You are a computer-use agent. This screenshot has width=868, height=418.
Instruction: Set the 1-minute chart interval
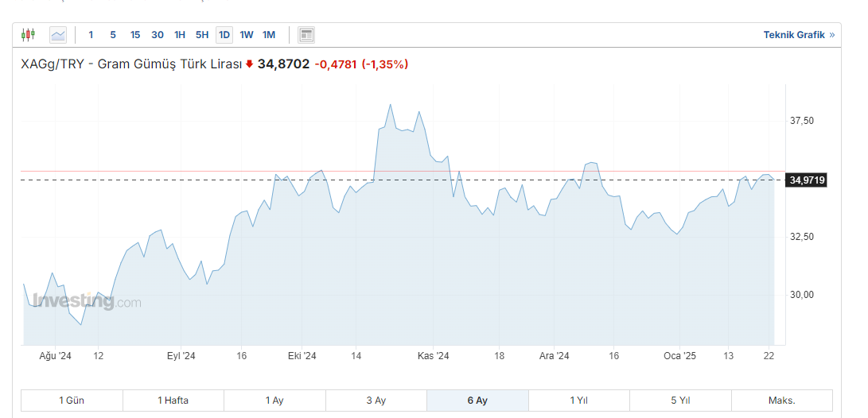click(91, 35)
